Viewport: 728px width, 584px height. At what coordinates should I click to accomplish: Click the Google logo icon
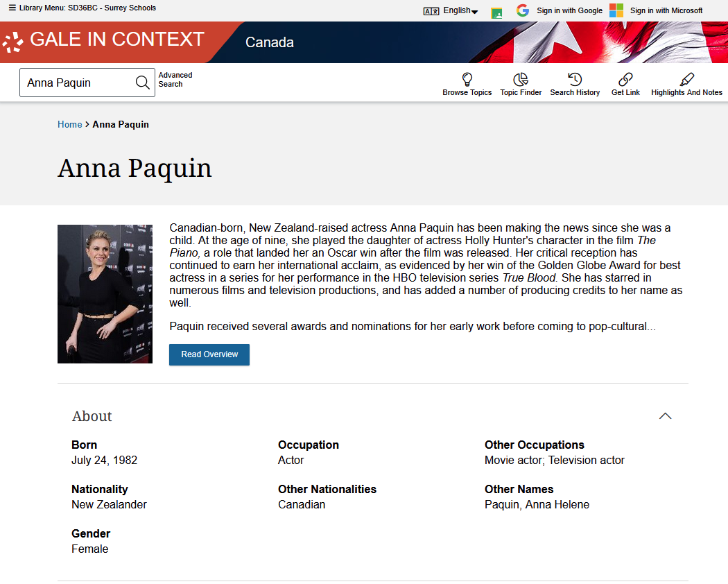pyautogui.click(x=523, y=10)
